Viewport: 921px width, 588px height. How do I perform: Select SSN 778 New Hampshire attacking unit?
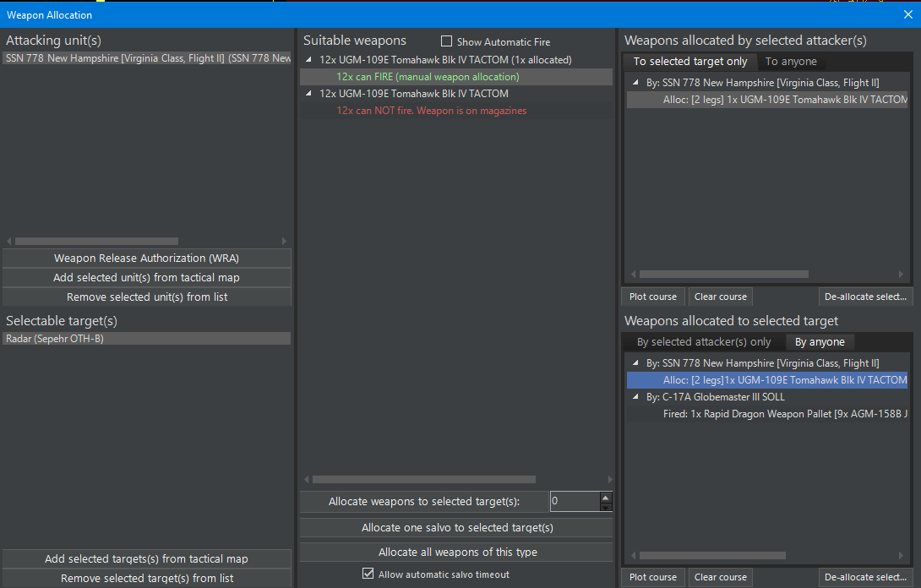[x=147, y=58]
